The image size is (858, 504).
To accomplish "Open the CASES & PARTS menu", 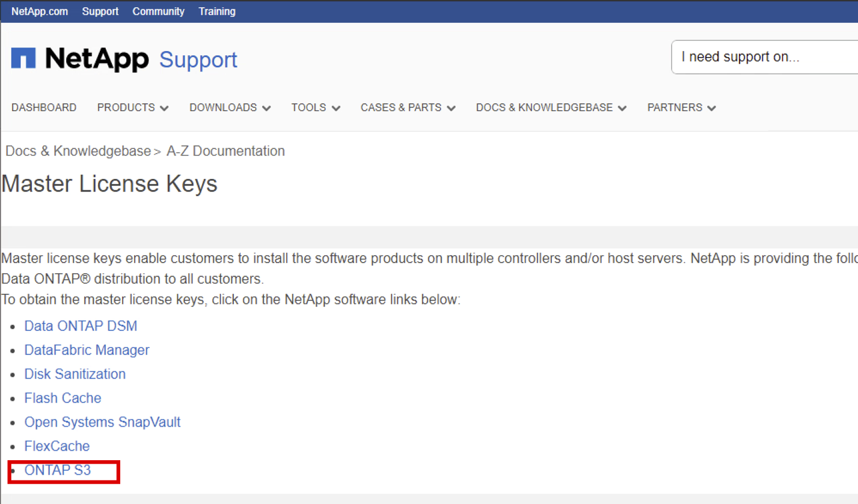I will (x=401, y=108).
